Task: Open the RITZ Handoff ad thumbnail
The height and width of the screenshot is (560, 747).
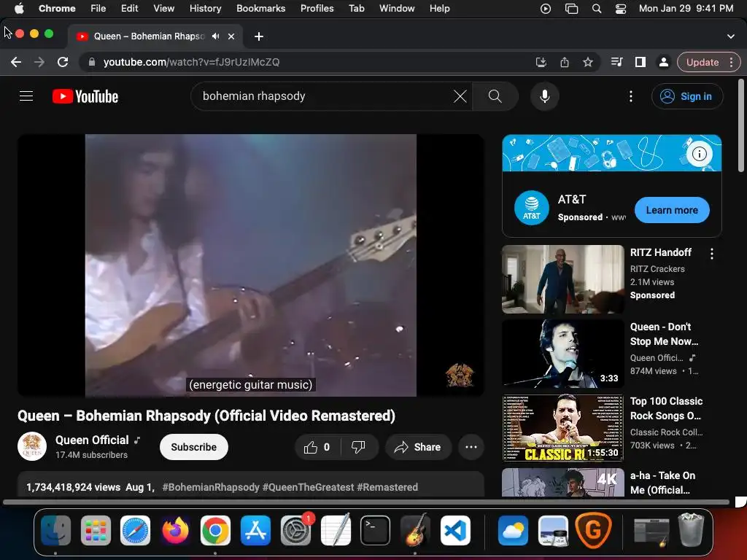Action: (x=562, y=279)
